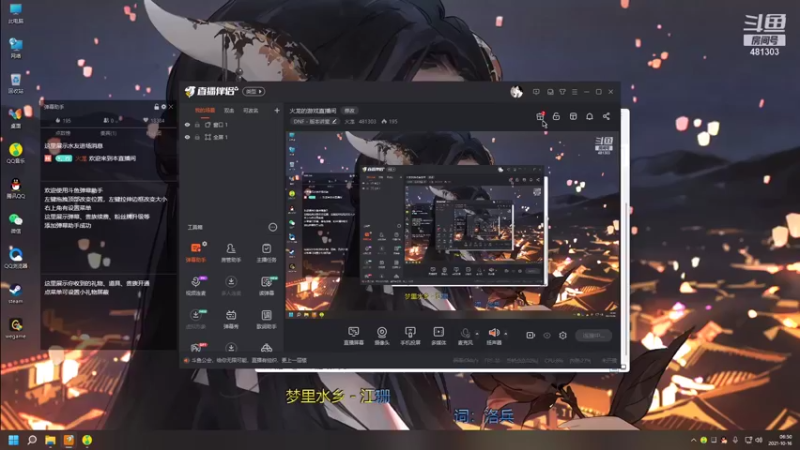Click the stream preview canvas
The image size is (800, 450).
click(x=452, y=226)
